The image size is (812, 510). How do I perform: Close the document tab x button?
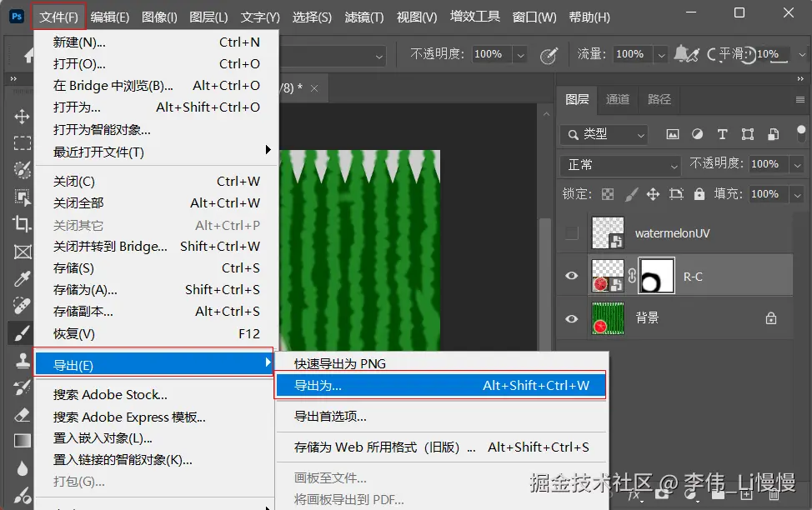click(x=313, y=88)
